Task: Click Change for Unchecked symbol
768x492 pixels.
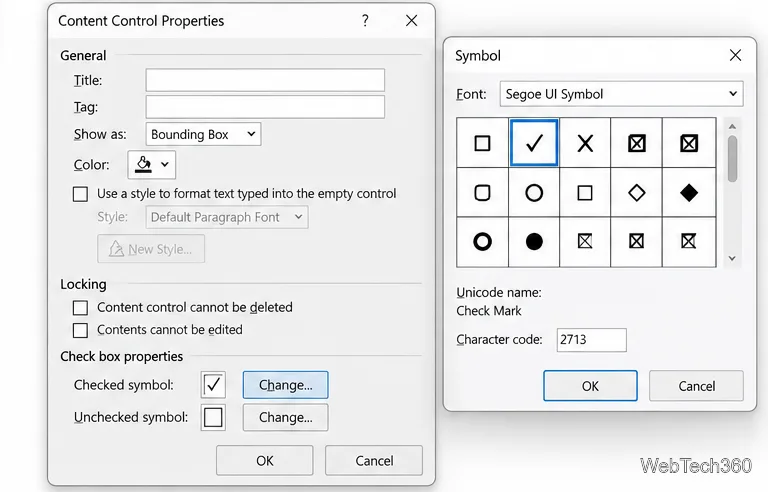Action: pyautogui.click(x=286, y=418)
